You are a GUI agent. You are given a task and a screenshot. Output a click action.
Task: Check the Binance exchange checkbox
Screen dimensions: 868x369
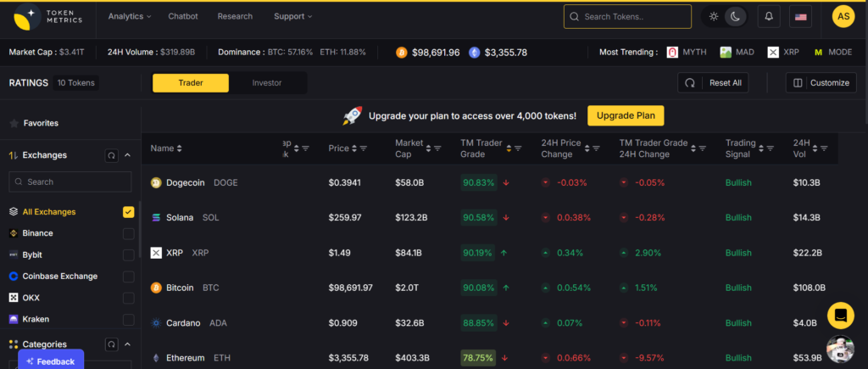coord(129,234)
